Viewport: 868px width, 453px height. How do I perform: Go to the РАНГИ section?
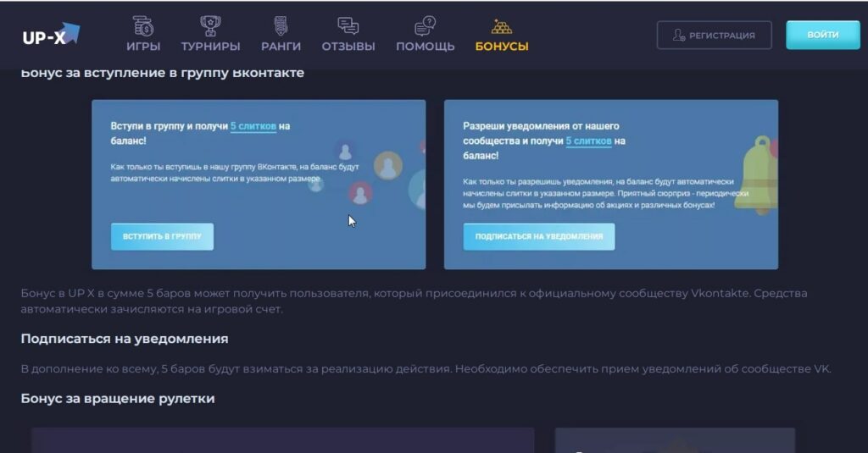pyautogui.click(x=281, y=47)
